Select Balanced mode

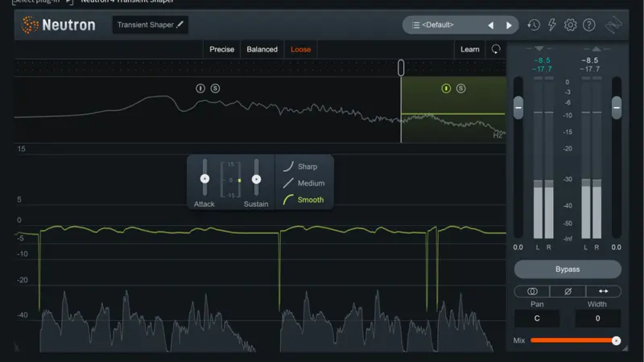(x=262, y=49)
